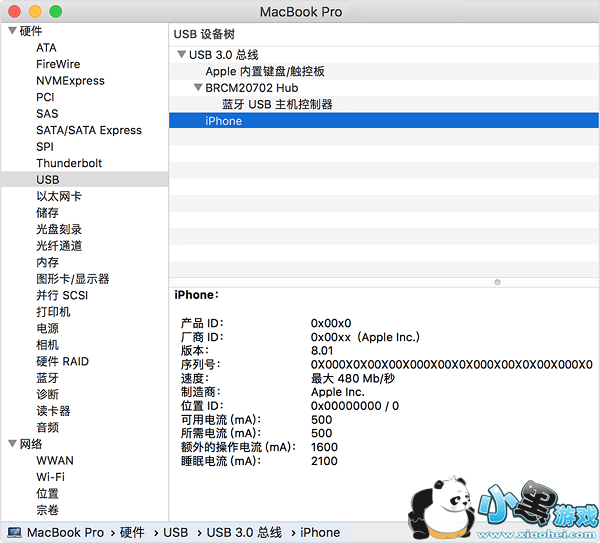This screenshot has height=543, width=600.
Task: Click the pane divider handle dot
Action: [x=498, y=282]
